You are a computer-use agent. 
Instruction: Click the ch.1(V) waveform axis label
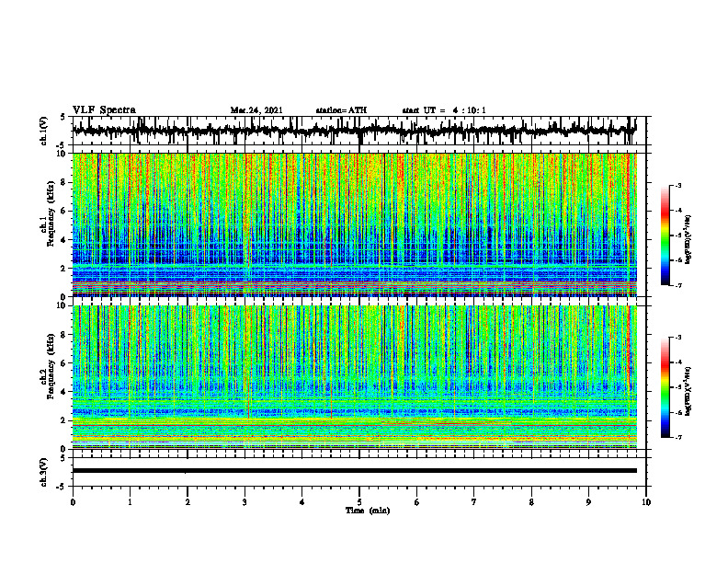pos(44,131)
